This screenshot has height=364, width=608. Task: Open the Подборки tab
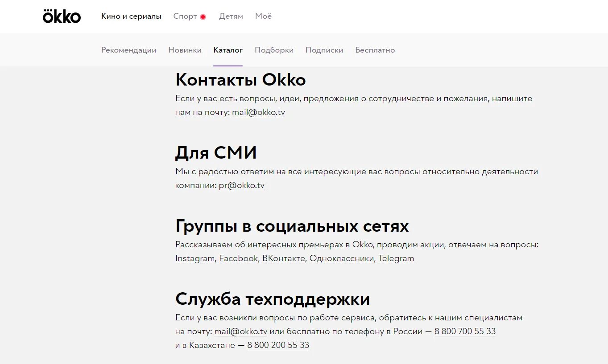pyautogui.click(x=274, y=50)
